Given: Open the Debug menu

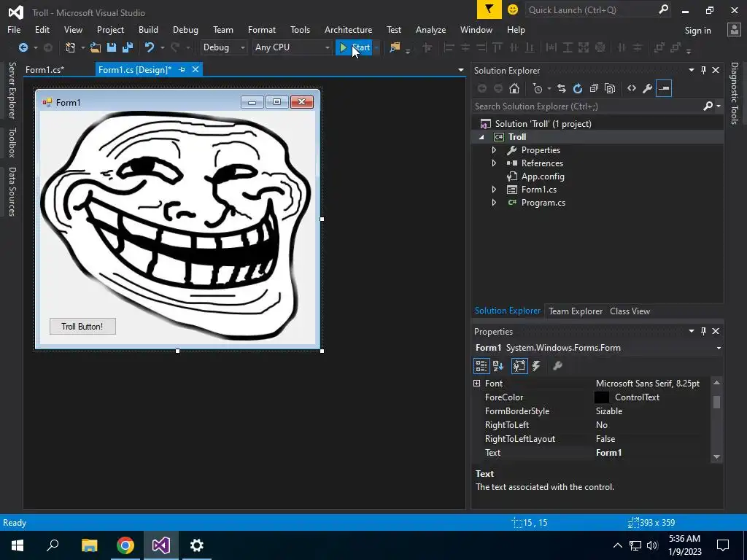Looking at the screenshot, I should [185, 29].
